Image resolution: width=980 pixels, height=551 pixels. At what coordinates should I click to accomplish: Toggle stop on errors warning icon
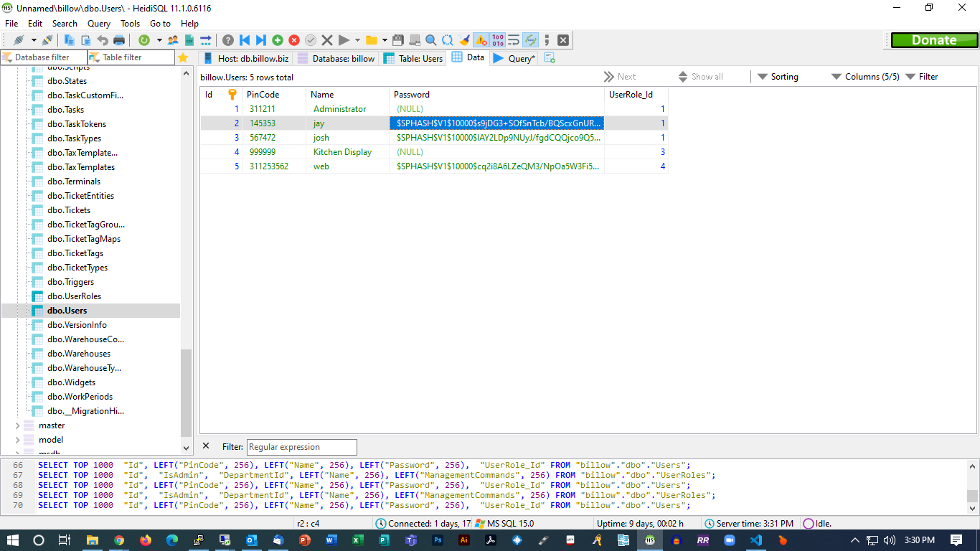point(481,40)
